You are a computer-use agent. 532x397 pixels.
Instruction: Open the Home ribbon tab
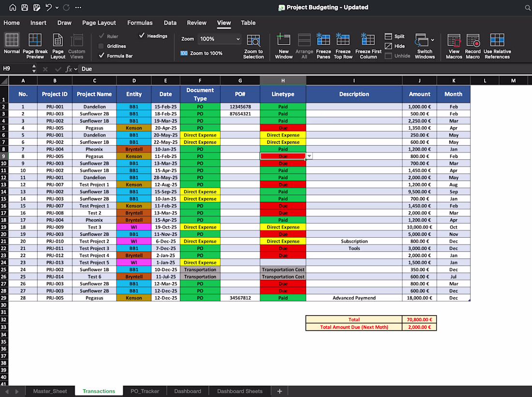click(12, 23)
